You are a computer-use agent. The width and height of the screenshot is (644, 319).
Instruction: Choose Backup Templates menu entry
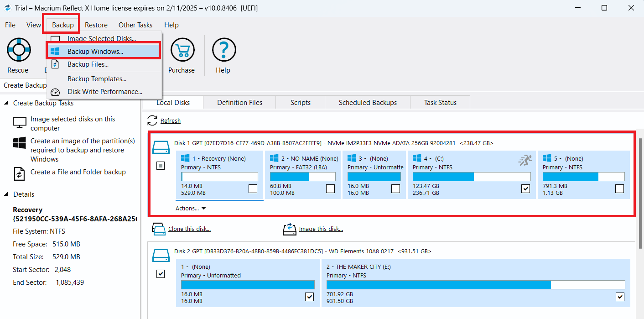click(x=104, y=79)
